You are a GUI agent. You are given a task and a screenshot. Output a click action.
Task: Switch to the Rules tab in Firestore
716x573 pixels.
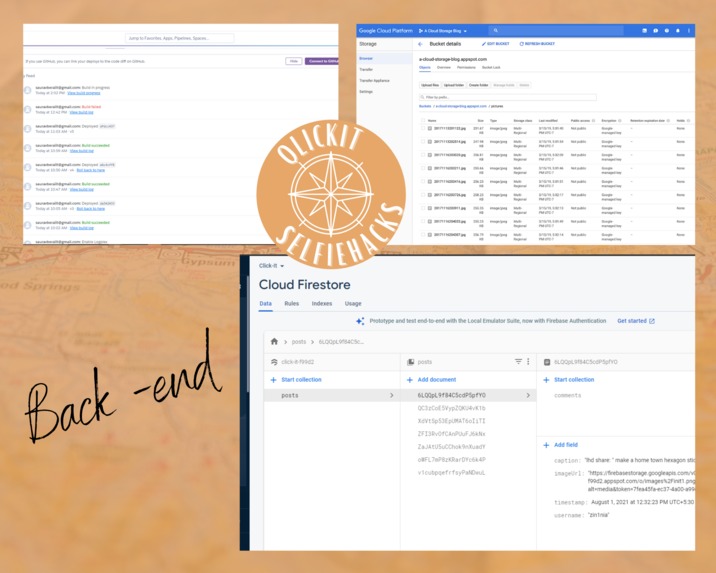click(x=291, y=304)
